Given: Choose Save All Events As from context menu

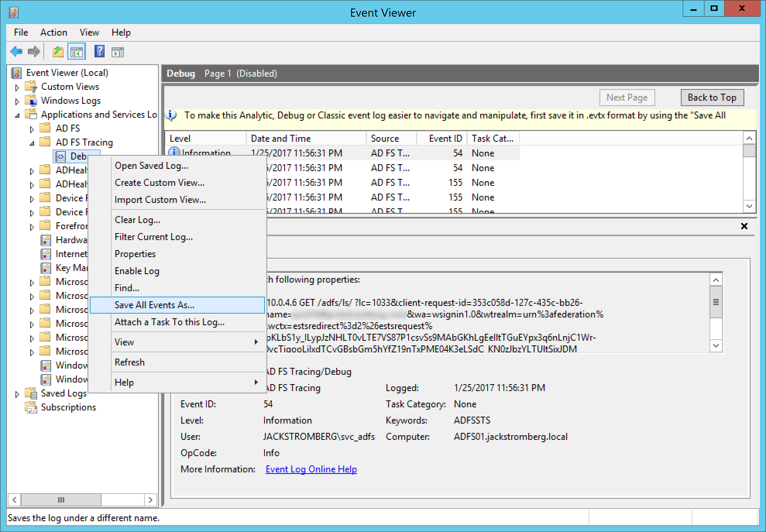Looking at the screenshot, I should coord(154,305).
